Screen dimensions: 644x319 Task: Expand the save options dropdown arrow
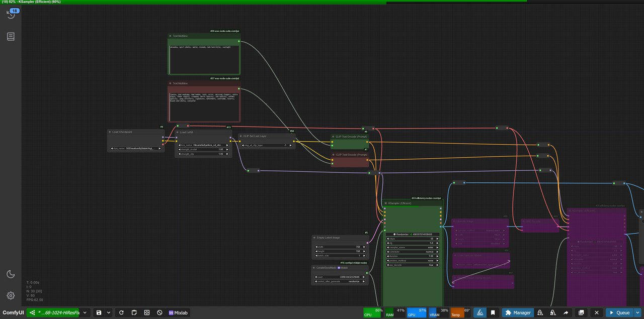click(x=109, y=312)
